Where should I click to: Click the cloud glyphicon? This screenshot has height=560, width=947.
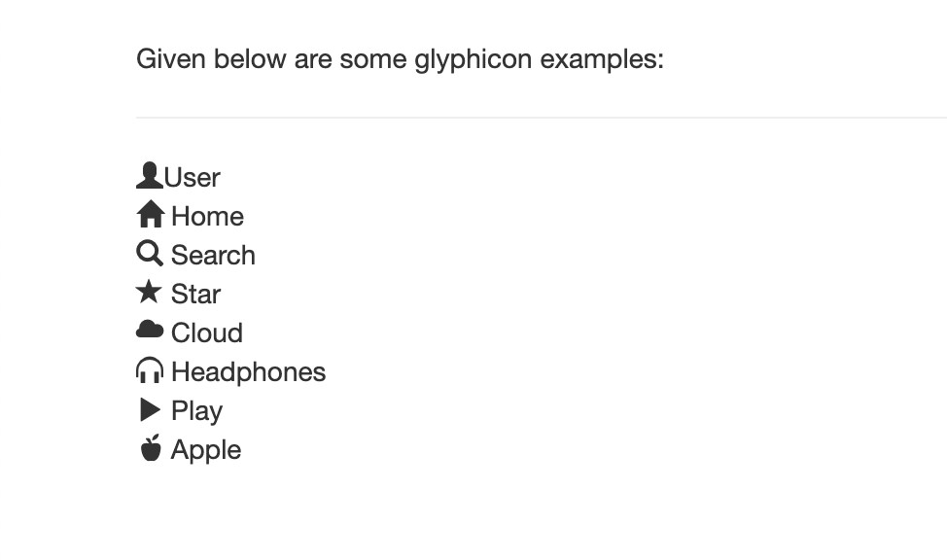[x=149, y=330]
